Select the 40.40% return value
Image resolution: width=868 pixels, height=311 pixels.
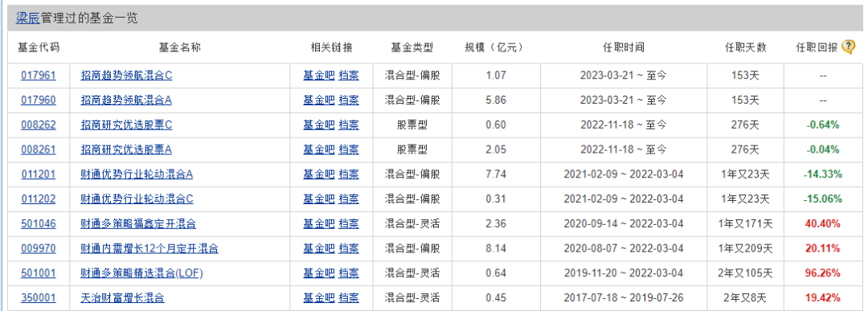click(823, 224)
